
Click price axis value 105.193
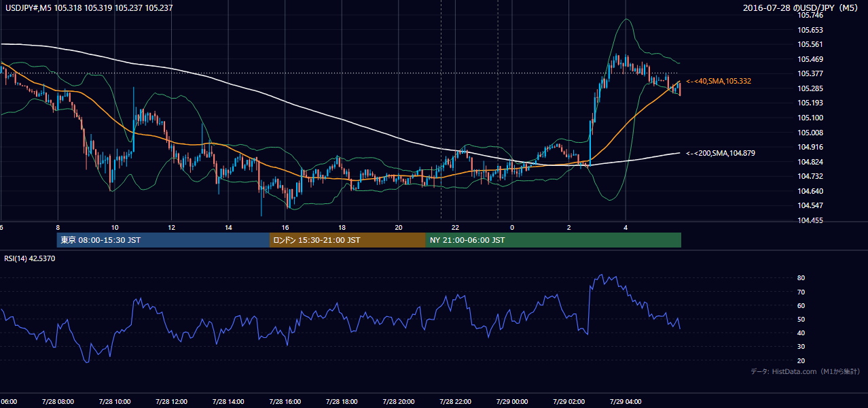[811, 103]
